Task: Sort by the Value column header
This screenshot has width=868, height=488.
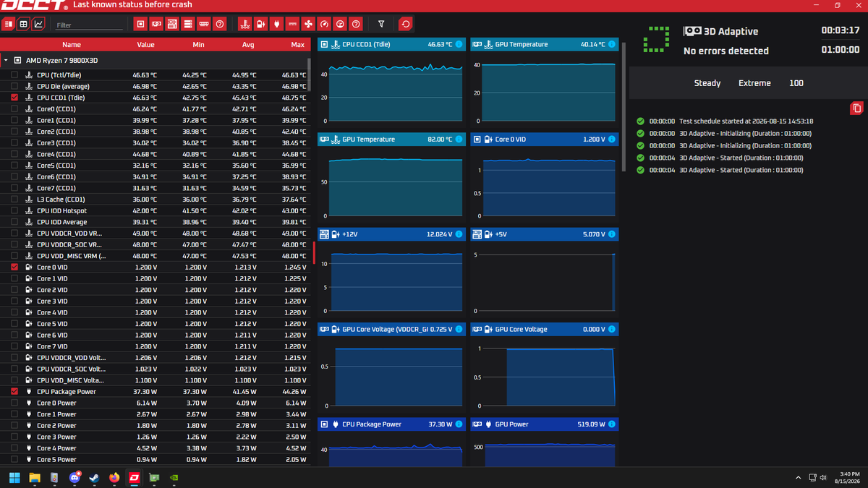Action: coord(146,45)
